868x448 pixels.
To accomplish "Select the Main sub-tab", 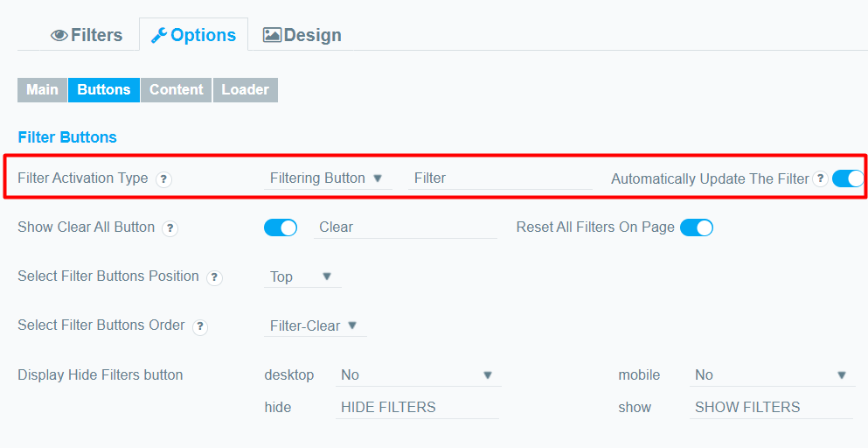I will pos(43,90).
